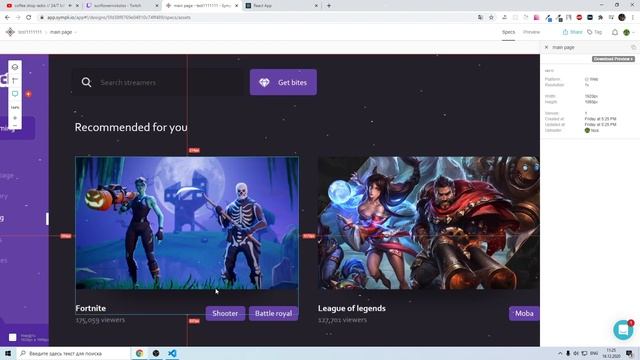Viewport: 640px width, 360px height.
Task: Click the Tag button
Action: coord(594,32)
